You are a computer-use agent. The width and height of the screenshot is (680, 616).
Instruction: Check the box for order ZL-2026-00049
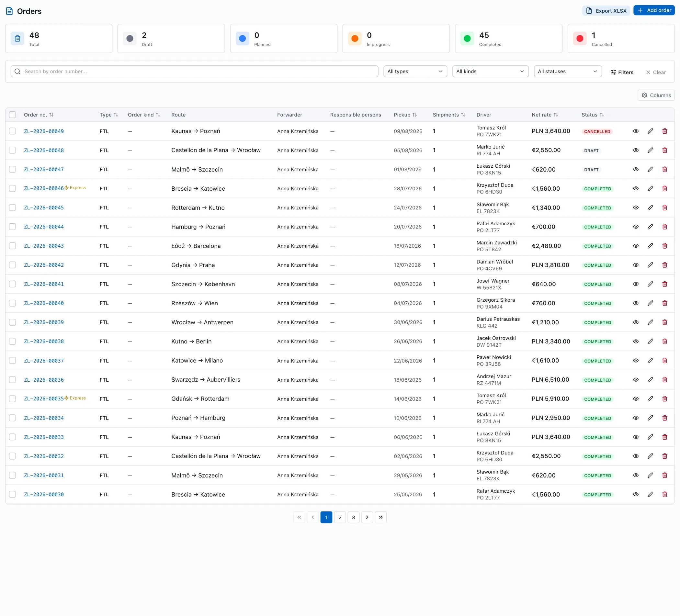[x=13, y=131]
